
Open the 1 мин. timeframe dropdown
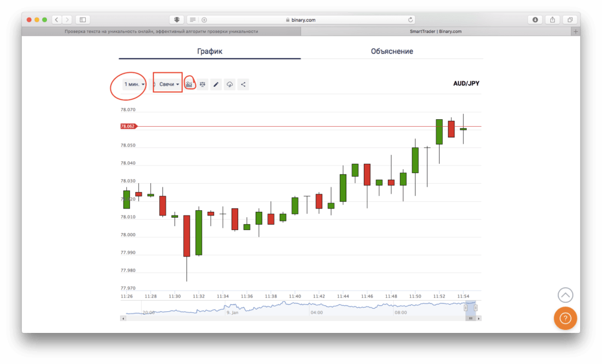click(134, 85)
